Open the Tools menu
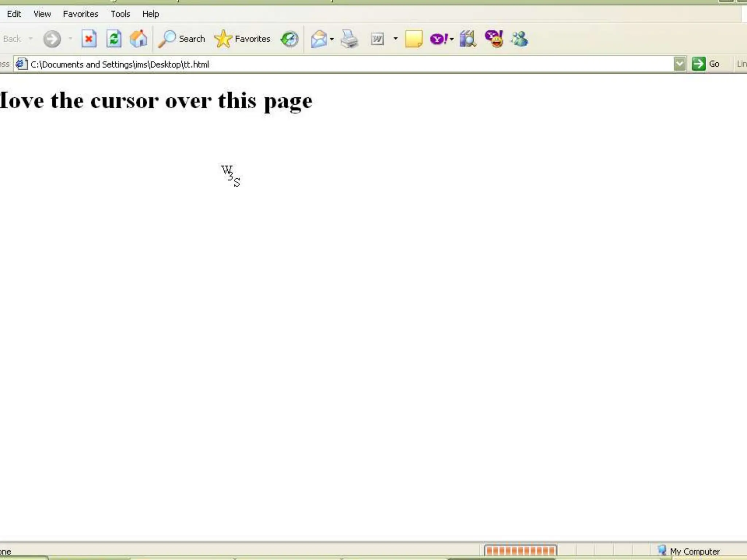The height and width of the screenshot is (560, 747). [x=120, y=14]
